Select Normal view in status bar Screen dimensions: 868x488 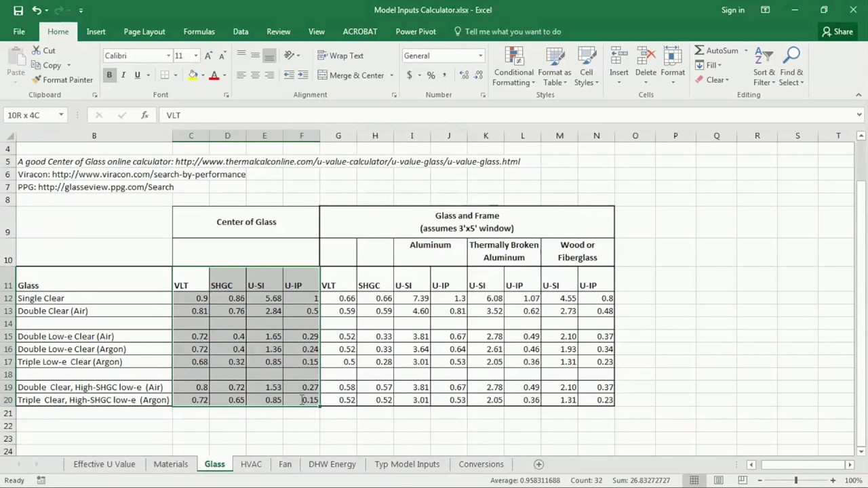694,481
